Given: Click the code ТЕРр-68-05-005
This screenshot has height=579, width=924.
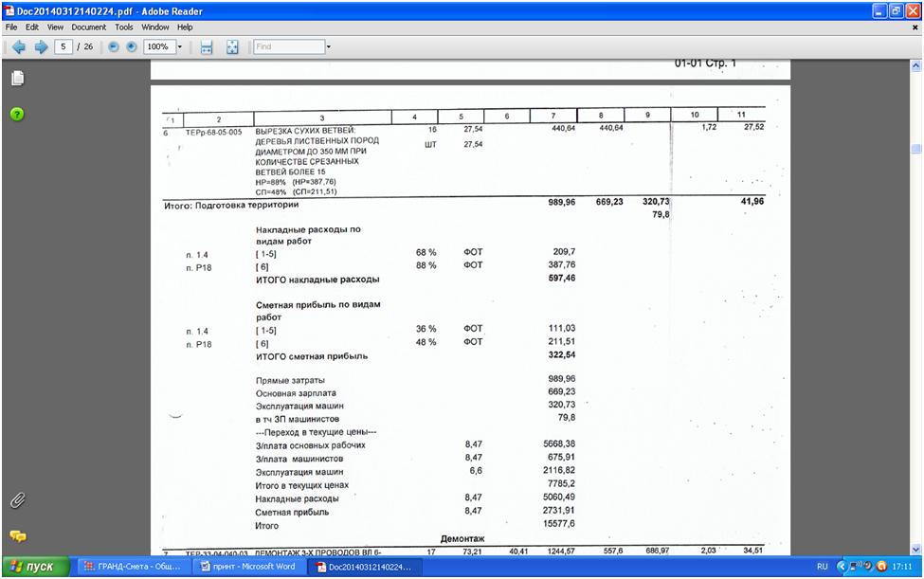Looking at the screenshot, I should [x=213, y=133].
